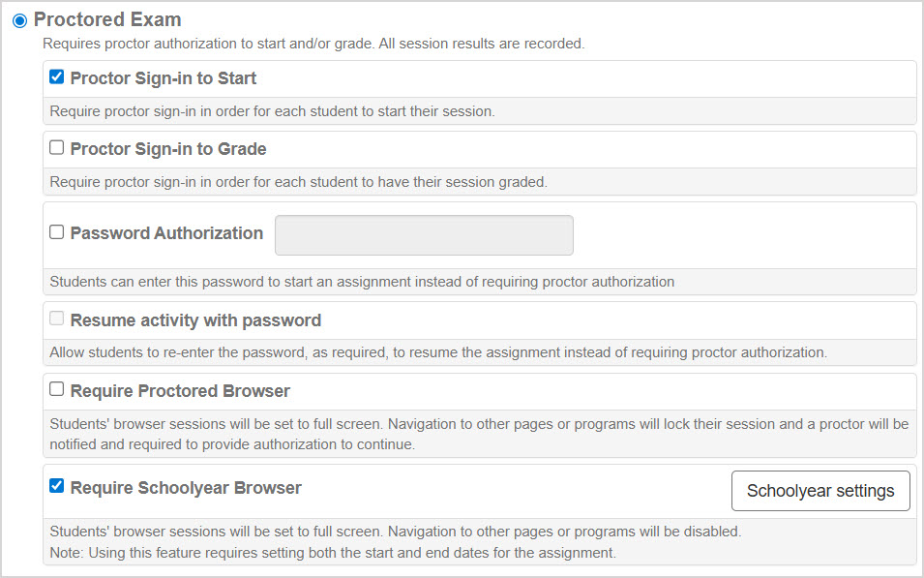Open Schoolyear settings

[820, 491]
